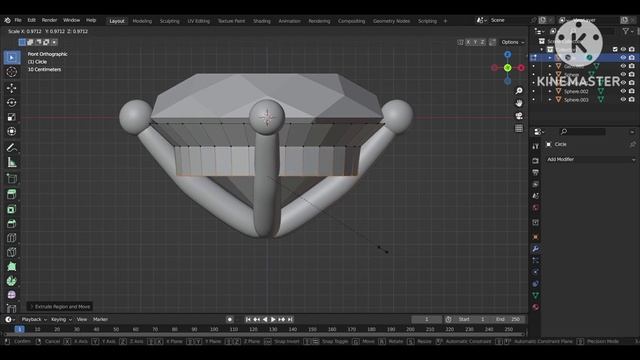
Task: Toggle timeline auto keying record button
Action: coord(230,320)
